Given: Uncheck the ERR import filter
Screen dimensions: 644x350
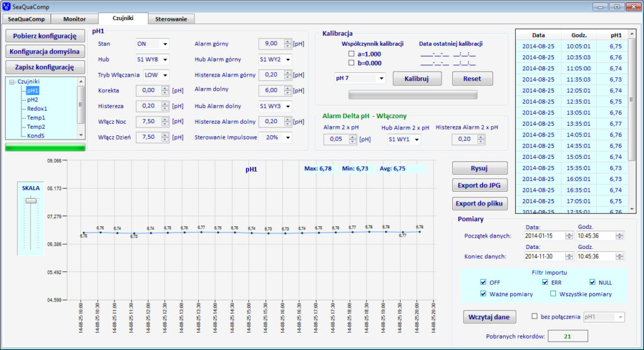Looking at the screenshot, I should pyautogui.click(x=545, y=282).
